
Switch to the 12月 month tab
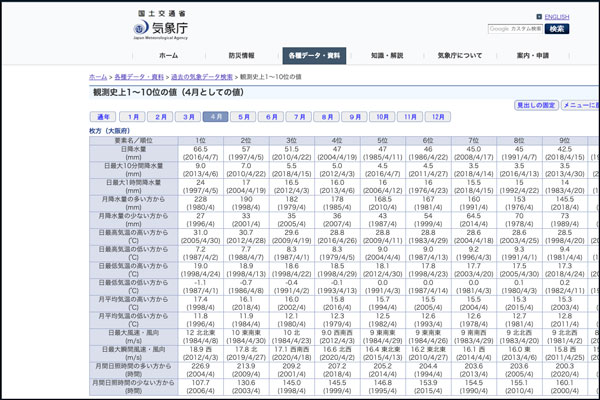pyautogui.click(x=437, y=117)
